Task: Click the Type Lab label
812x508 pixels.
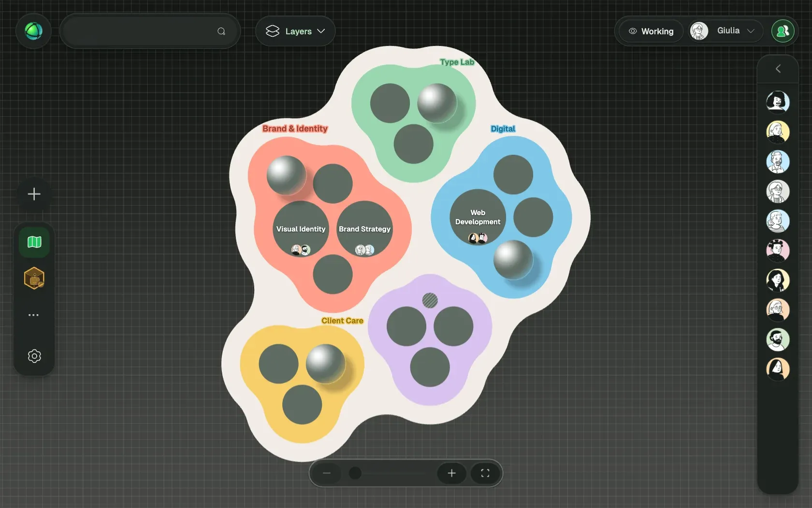Action: (457, 62)
